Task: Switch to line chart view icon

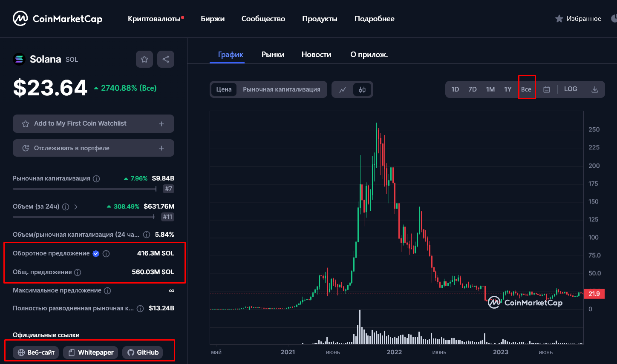Action: (x=343, y=89)
